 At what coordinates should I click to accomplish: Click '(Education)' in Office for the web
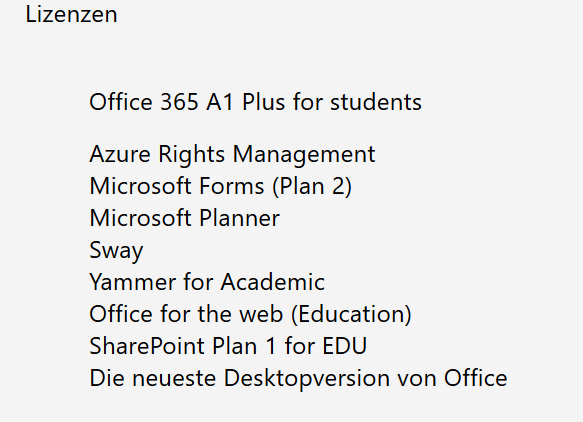(351, 315)
